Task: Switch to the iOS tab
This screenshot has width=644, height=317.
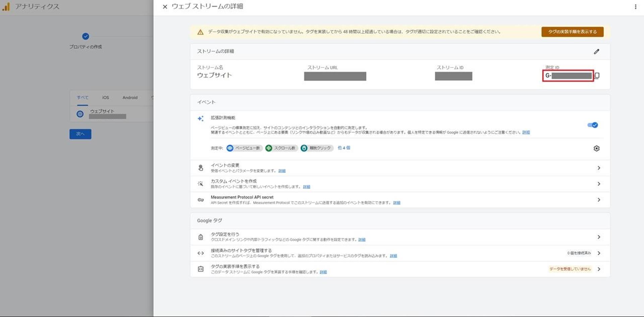Action: point(106,98)
